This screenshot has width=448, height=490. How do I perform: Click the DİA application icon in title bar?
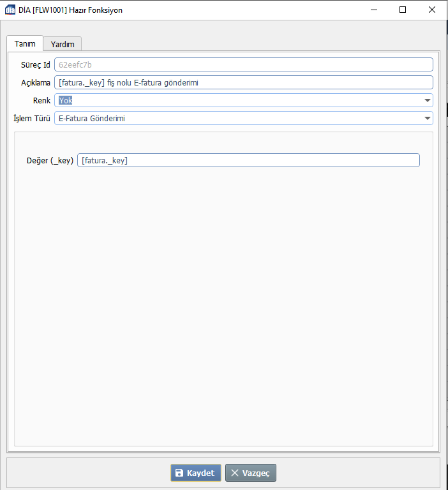click(x=10, y=10)
